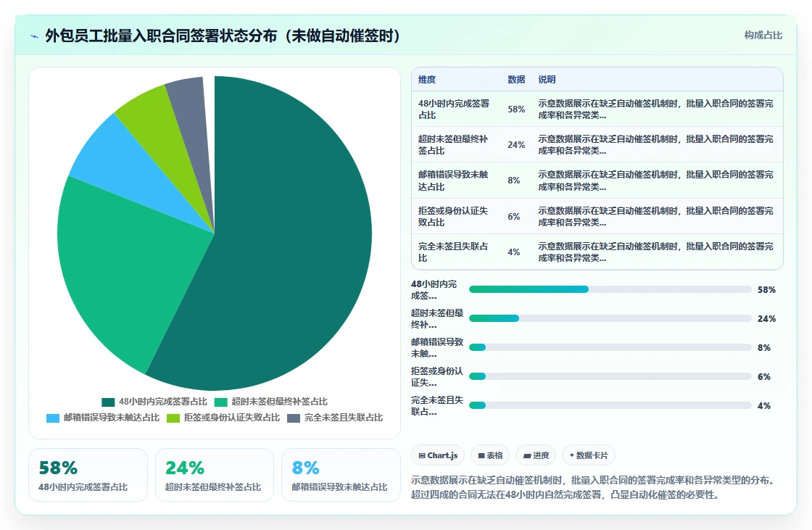Screen dimensions: 812x530
Task: Click legend text 拒签或身份认证失败占比
Action: [x=231, y=418]
